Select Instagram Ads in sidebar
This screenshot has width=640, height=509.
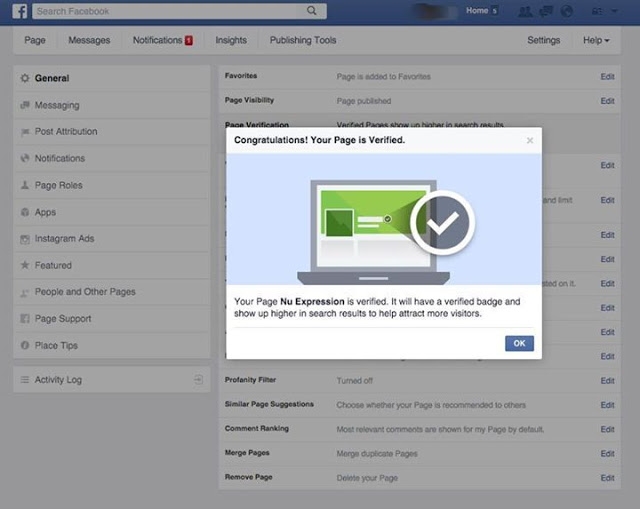(112, 239)
